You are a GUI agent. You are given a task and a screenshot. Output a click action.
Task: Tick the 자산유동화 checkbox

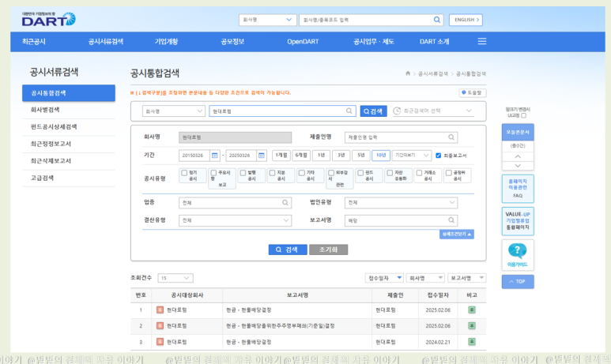390,173
